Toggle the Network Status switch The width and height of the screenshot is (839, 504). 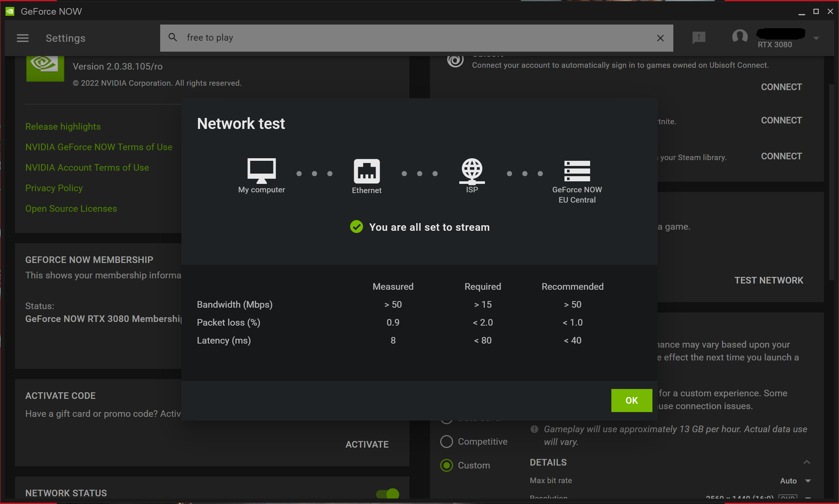pyautogui.click(x=387, y=494)
